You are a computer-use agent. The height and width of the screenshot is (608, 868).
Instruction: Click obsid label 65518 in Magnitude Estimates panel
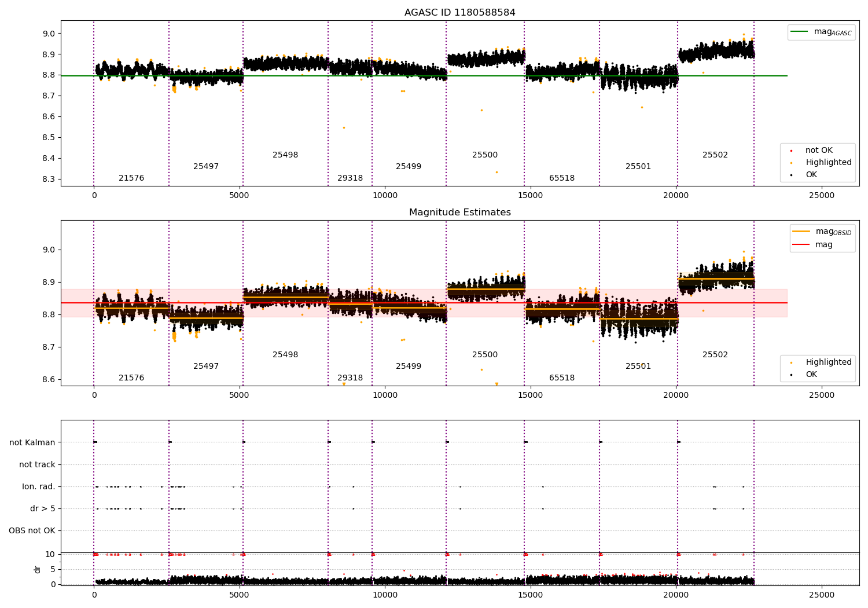point(562,378)
